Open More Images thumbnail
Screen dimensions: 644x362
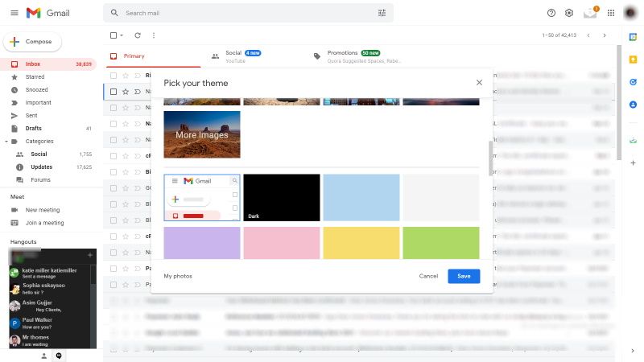[202, 134]
